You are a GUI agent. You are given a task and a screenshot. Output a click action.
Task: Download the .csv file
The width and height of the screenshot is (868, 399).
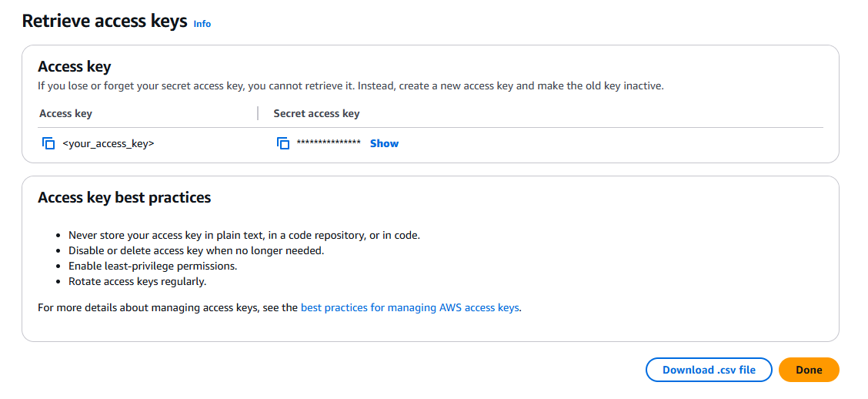click(709, 370)
